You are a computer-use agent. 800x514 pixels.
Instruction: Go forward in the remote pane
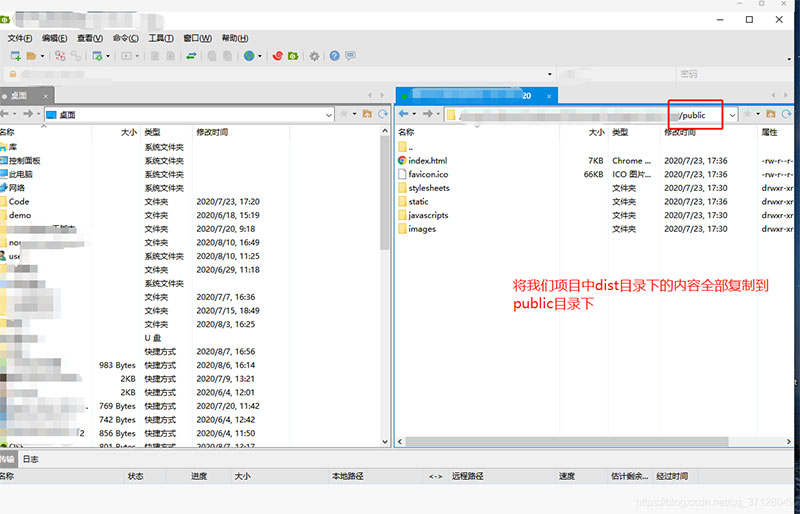428,114
